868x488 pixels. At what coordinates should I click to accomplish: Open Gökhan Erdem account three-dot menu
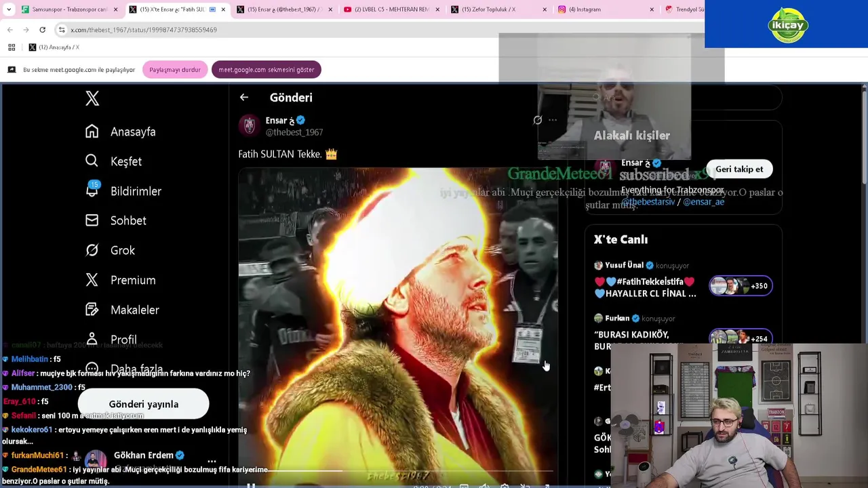[212, 461]
